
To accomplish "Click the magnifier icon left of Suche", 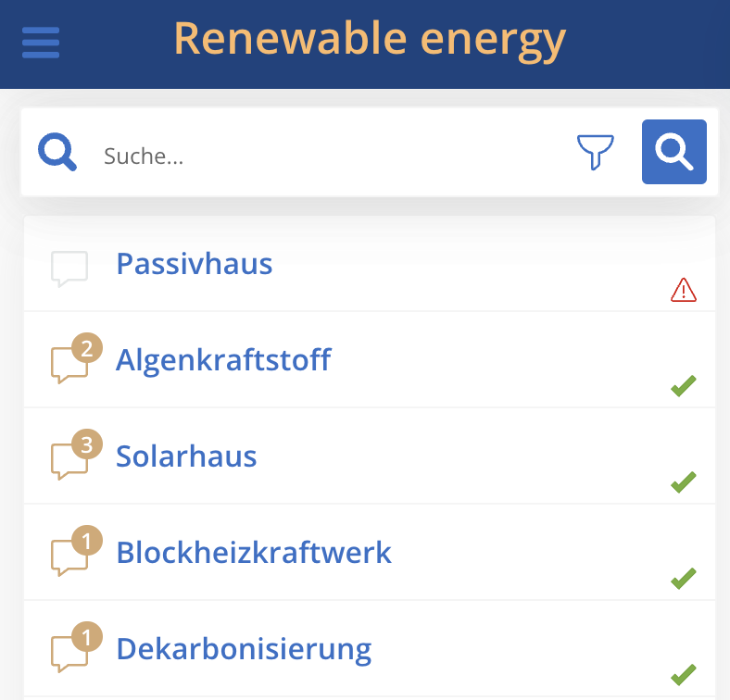I will pyautogui.click(x=57, y=152).
